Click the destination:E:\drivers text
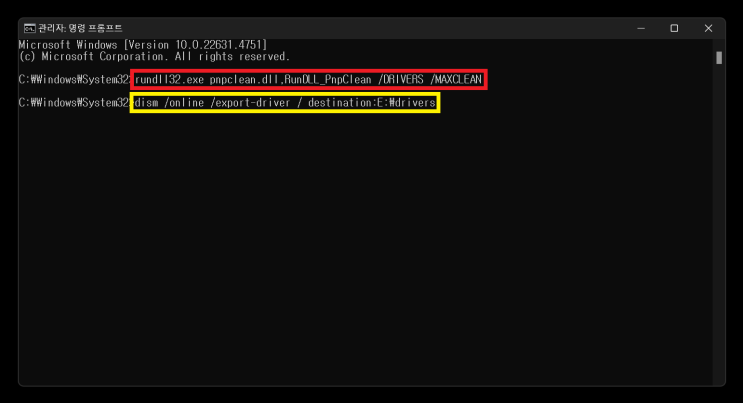Viewport: 743px width, 403px height. [372, 103]
